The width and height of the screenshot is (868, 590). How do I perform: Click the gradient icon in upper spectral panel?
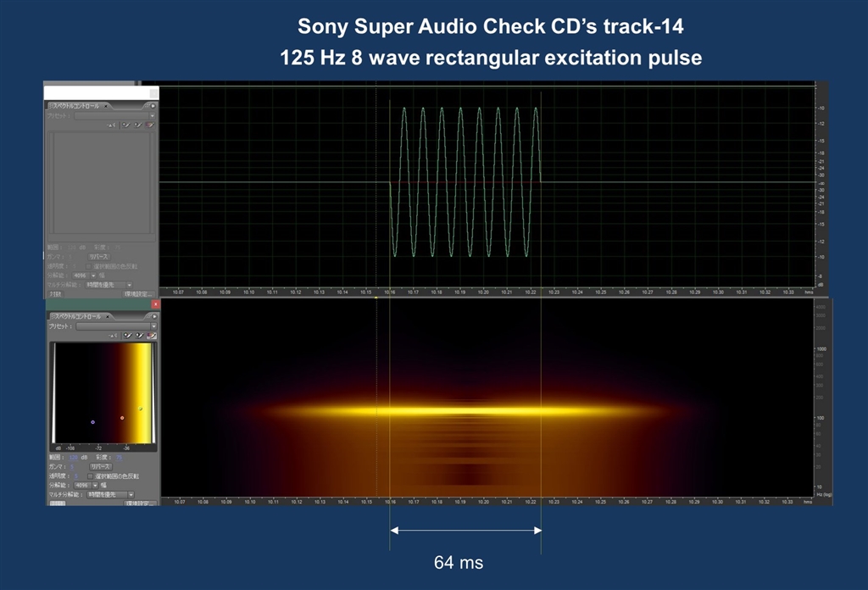150,125
